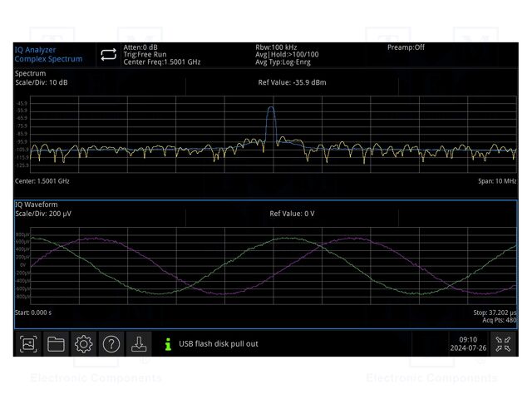Screen dimensions: 532x399
Task: Tap the Preamp:Off setting
Action: pos(406,47)
